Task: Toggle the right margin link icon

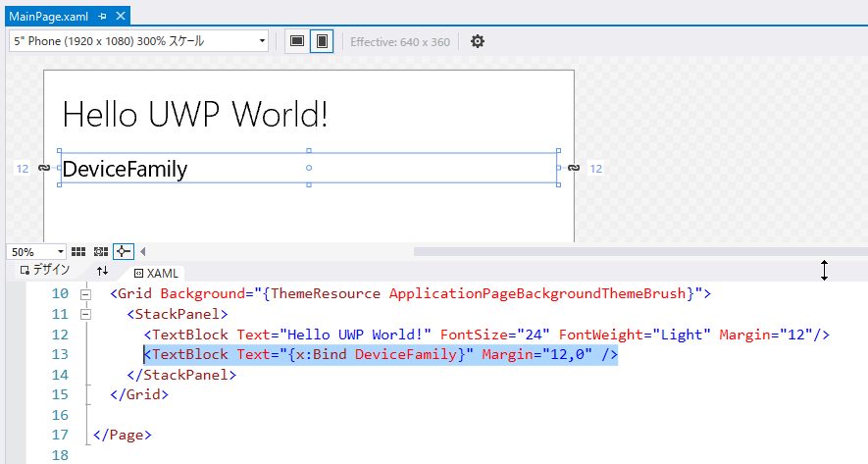Action: (574, 168)
